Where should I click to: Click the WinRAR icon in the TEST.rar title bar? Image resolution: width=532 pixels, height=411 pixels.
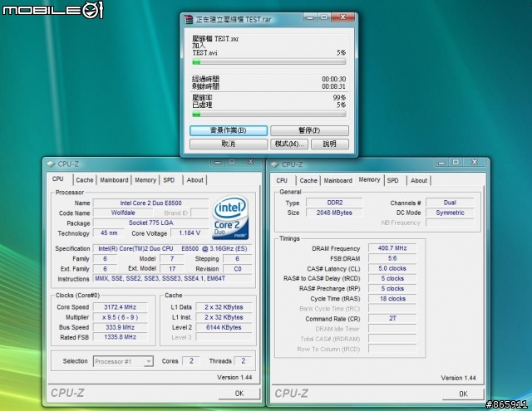pos(189,19)
